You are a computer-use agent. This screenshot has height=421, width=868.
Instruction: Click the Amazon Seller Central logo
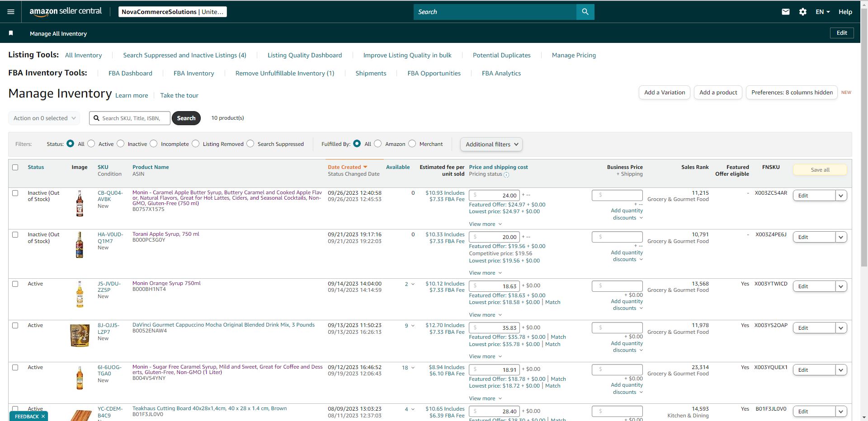pos(66,12)
